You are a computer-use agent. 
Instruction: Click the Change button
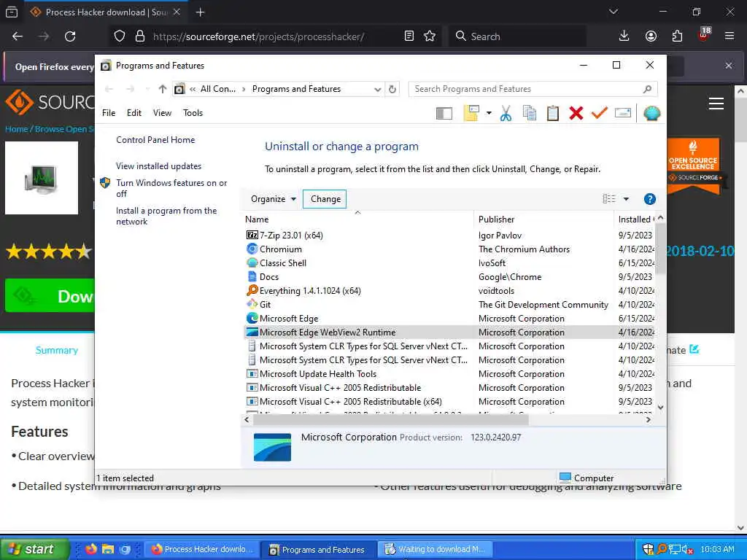pos(325,199)
